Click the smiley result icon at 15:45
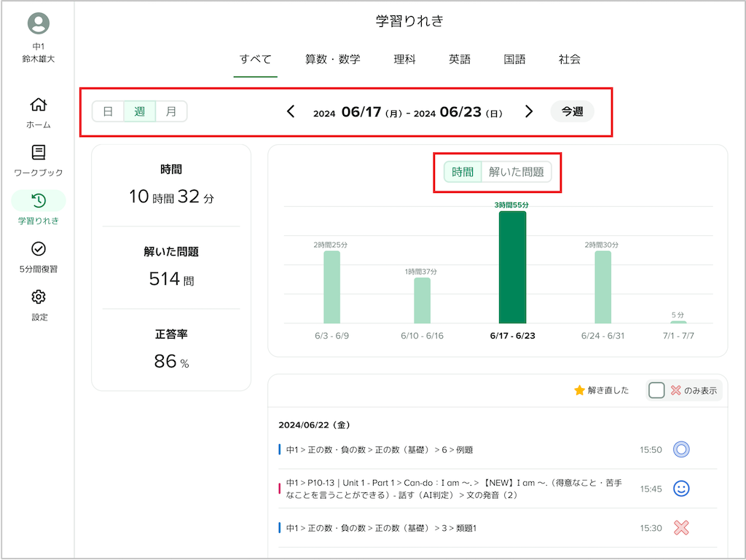The height and width of the screenshot is (560, 746). pyautogui.click(x=681, y=488)
